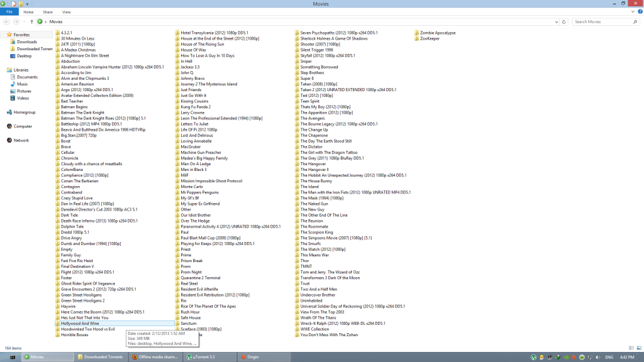The image size is (644, 362).
Task: Expand the ribbon with chevron arrow
Action: click(633, 12)
